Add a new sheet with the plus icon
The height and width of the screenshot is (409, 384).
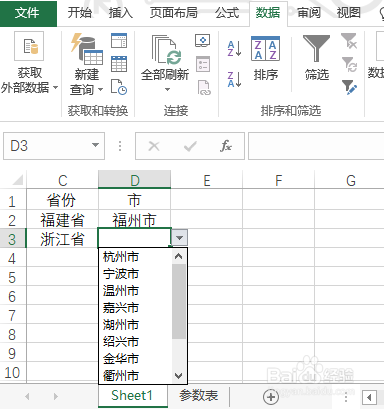tap(271, 397)
